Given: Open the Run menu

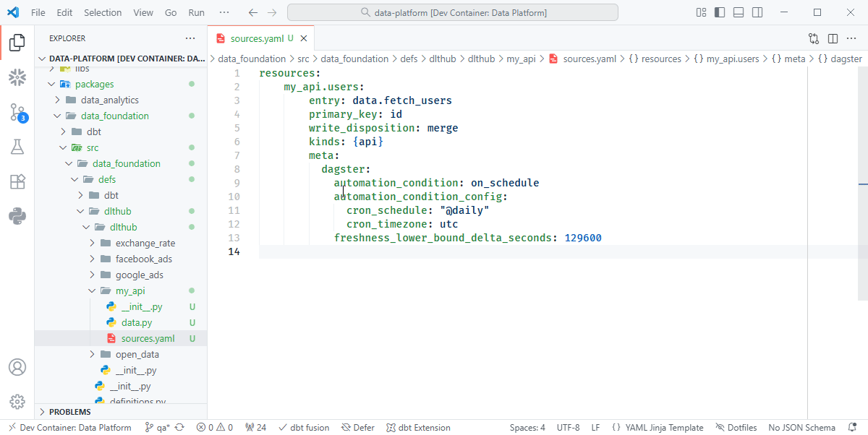Looking at the screenshot, I should 196,12.
